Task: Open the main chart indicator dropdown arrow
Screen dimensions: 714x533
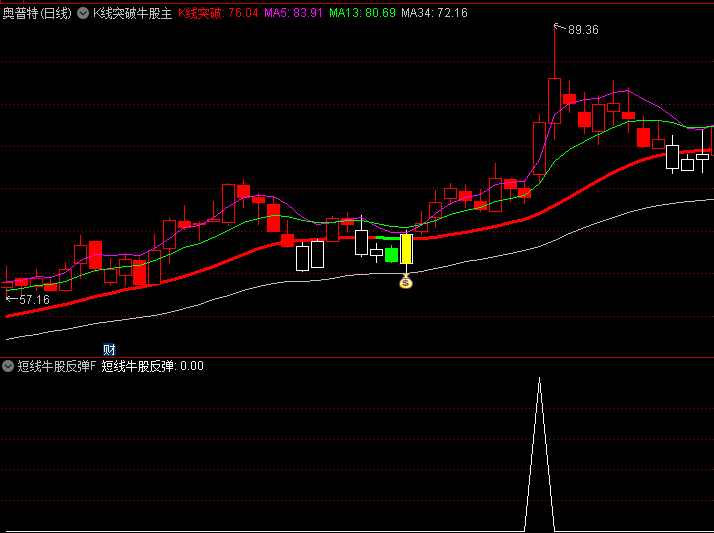Action: tap(83, 13)
